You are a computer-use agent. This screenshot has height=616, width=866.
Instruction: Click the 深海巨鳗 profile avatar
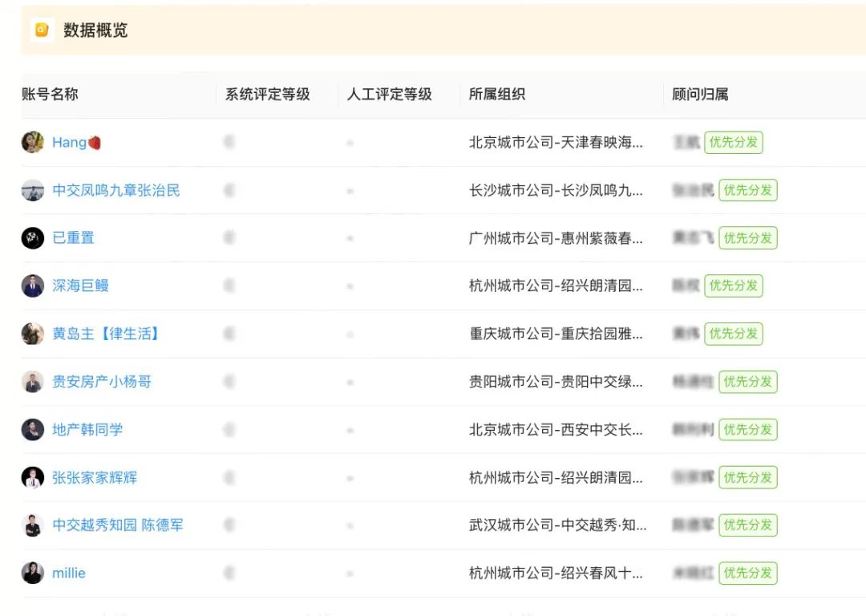tap(33, 286)
